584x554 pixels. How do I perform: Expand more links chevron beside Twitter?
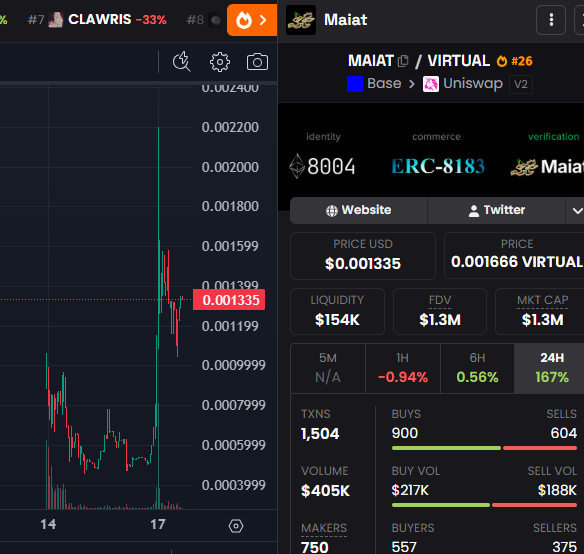577,210
